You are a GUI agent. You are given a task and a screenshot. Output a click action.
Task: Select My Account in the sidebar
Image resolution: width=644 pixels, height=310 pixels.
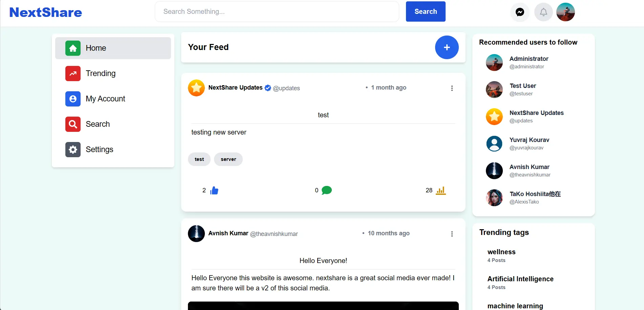coord(106,99)
